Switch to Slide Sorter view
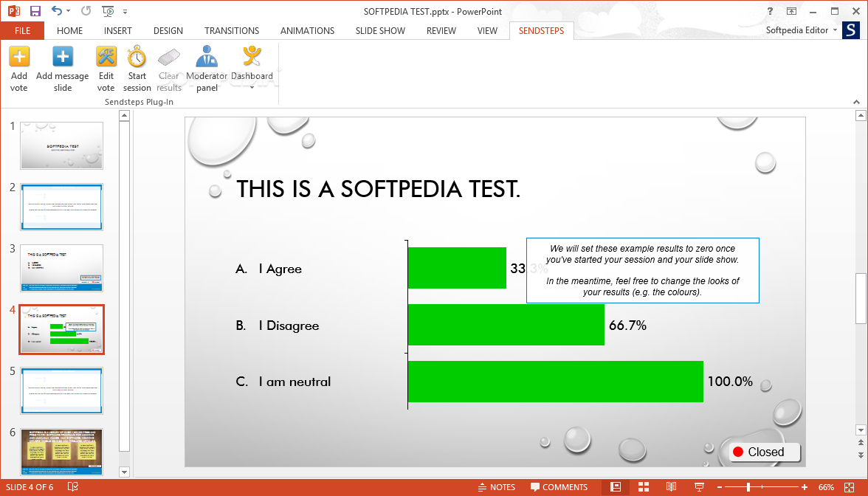868x496 pixels. click(x=644, y=486)
